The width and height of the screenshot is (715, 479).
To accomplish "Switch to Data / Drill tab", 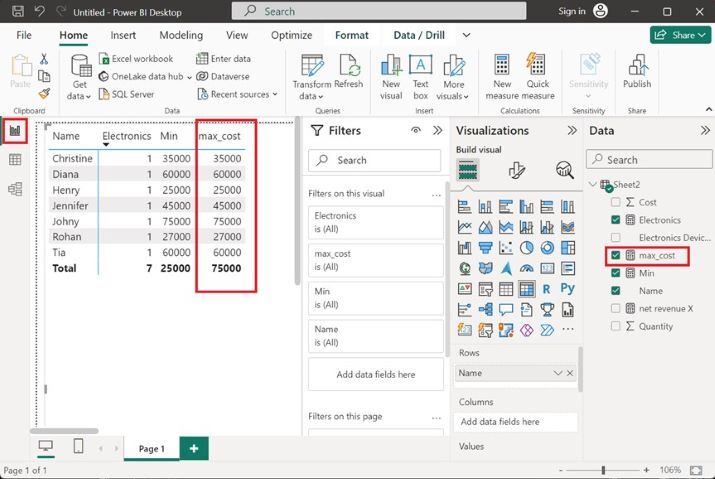I will click(419, 35).
